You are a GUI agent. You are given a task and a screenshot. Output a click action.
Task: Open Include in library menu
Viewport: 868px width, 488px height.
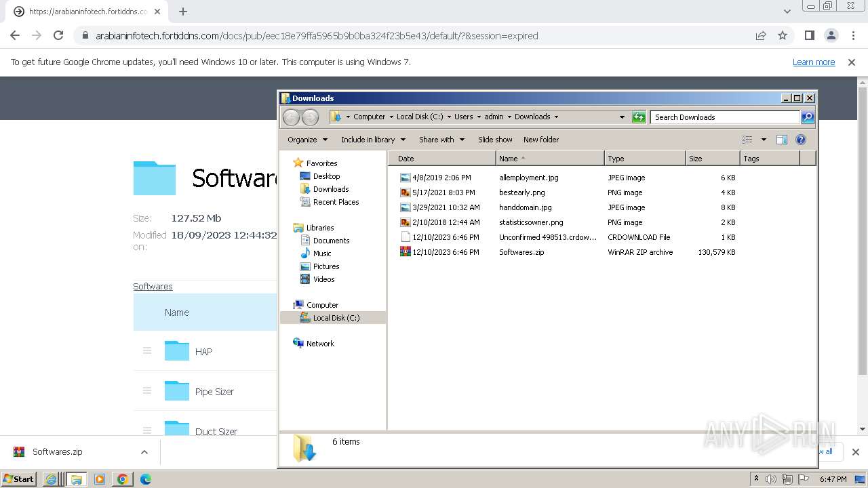click(x=373, y=140)
